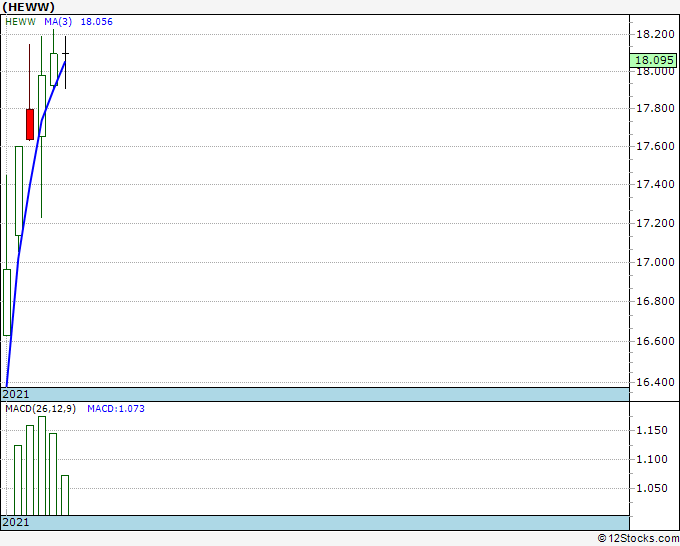The width and height of the screenshot is (680, 546).
Task: Click the 17.200 price axis label
Action: 655,223
